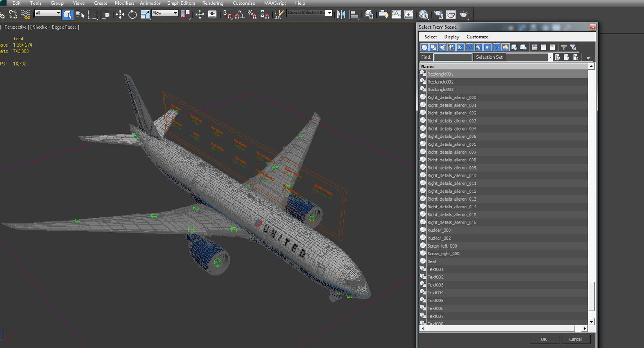Viewport: 644px width, 348px height.
Task: Toggle the 3D Snaps button
Action: point(227,14)
